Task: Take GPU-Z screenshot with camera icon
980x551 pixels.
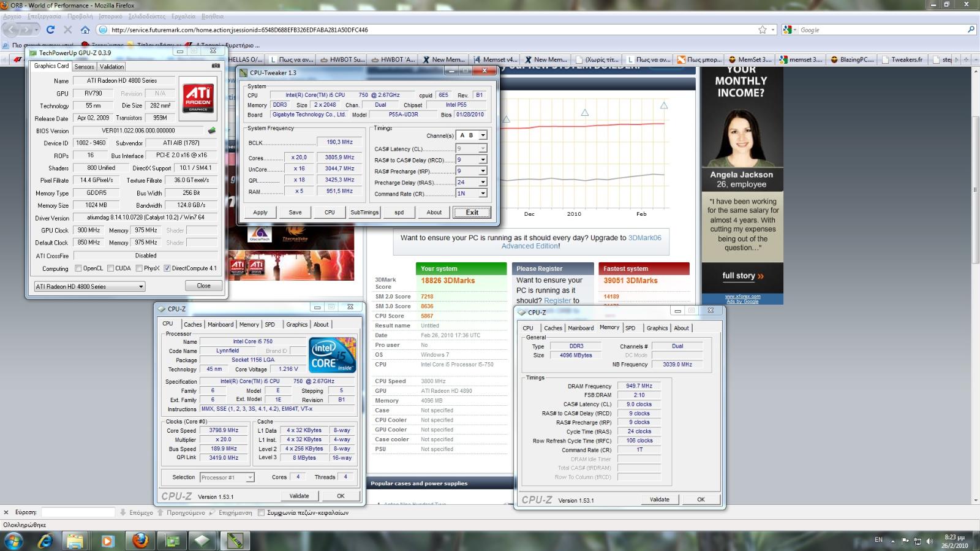Action: [216, 66]
